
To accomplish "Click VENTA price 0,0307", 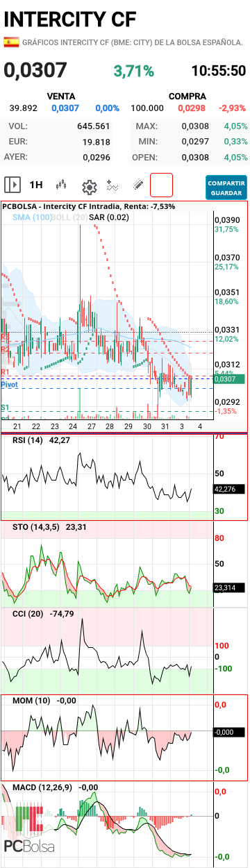I will tap(65, 108).
